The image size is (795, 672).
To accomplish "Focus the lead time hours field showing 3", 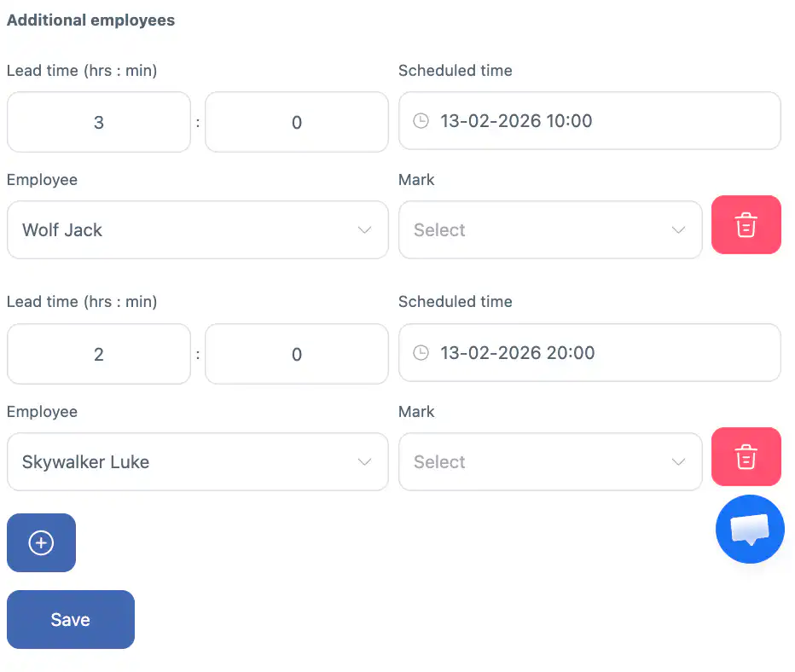I will point(99,123).
